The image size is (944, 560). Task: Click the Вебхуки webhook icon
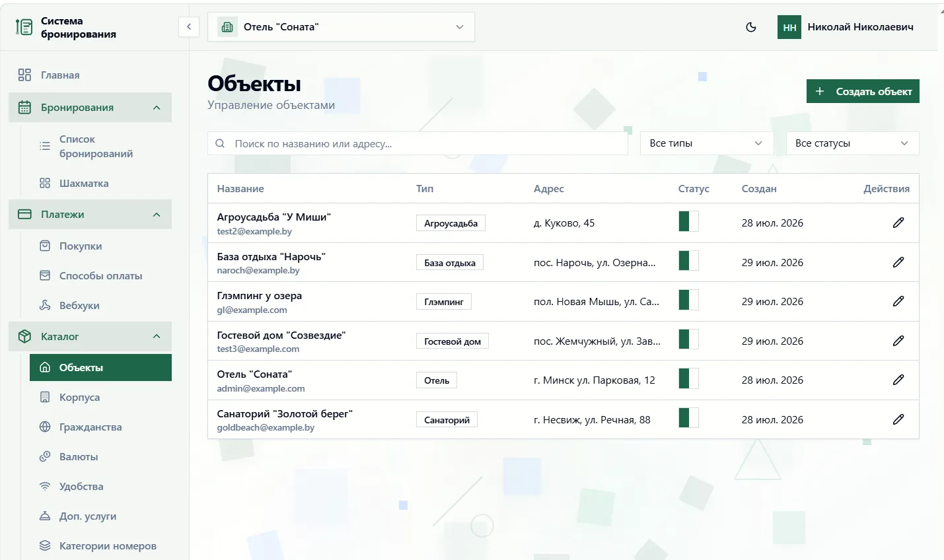click(x=45, y=306)
